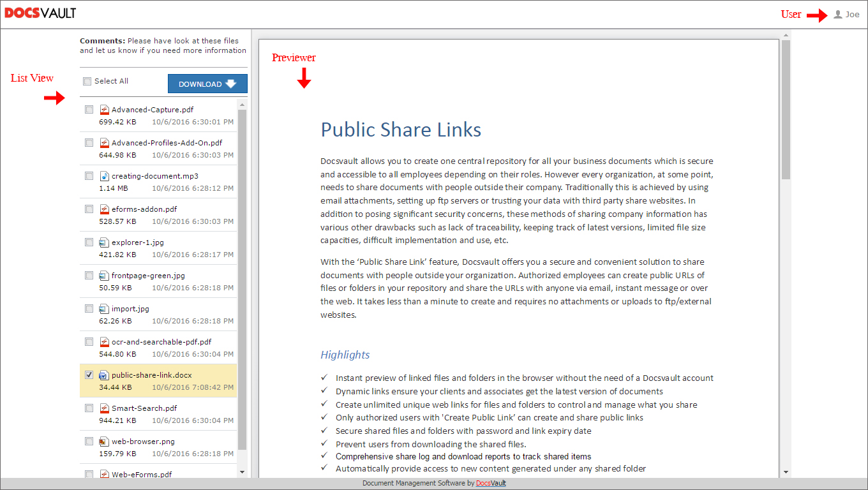868x490 pixels.
Task: Click the file list scroll up arrow
Action: [242, 103]
